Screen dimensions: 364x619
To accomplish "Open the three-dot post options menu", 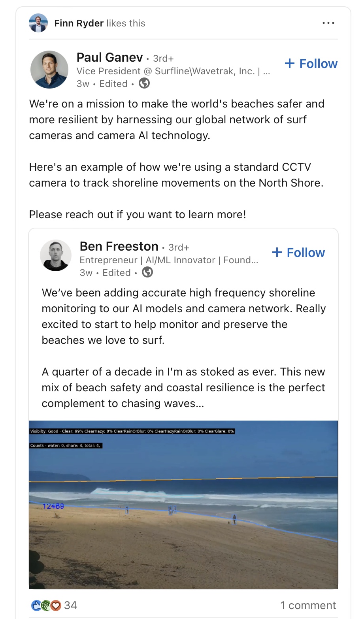I will (328, 23).
